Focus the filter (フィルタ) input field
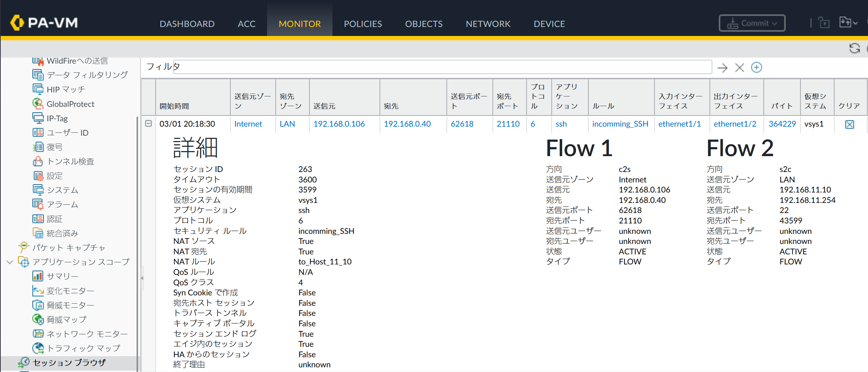 [x=442, y=67]
